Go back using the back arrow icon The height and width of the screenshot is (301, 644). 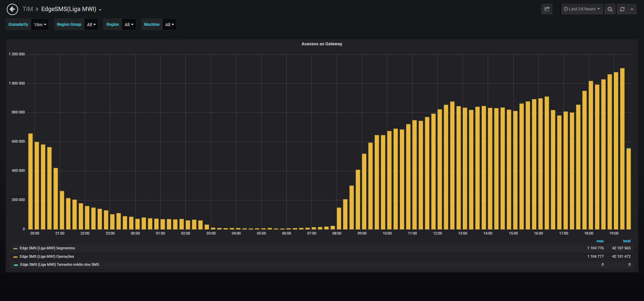pyautogui.click(x=12, y=9)
